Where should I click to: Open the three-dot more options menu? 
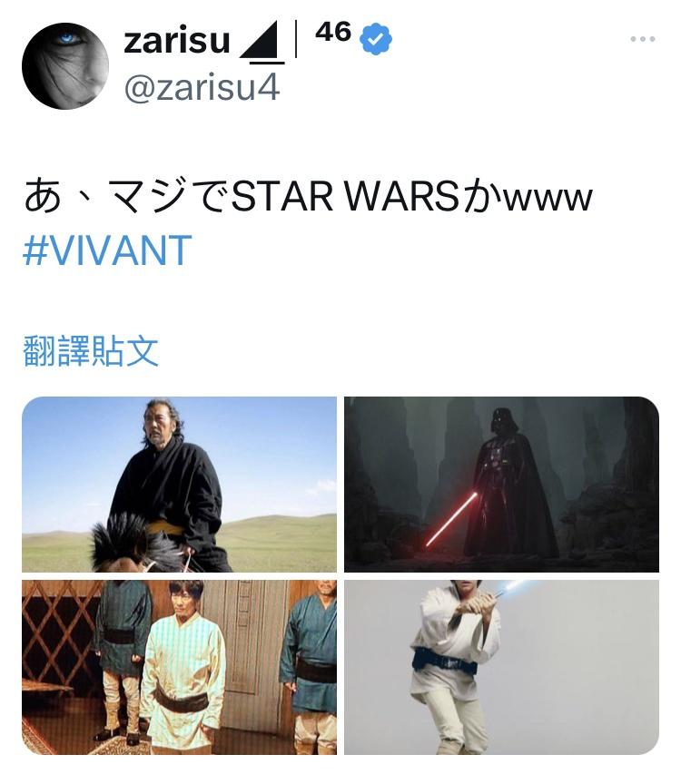click(643, 39)
